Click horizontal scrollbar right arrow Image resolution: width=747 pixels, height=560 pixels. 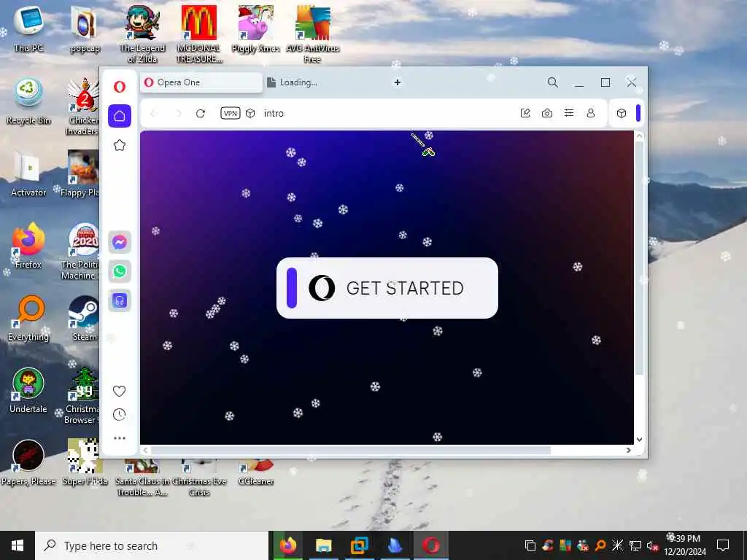pos(628,450)
